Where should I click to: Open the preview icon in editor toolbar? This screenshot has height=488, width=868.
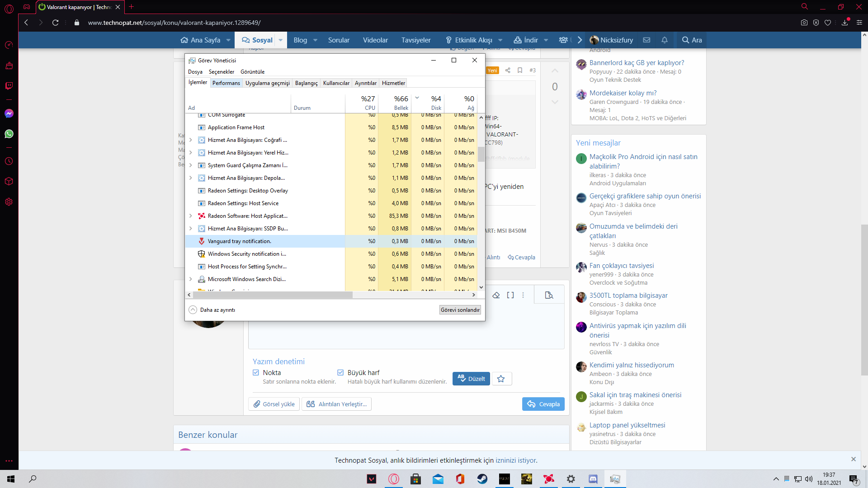pyautogui.click(x=549, y=295)
